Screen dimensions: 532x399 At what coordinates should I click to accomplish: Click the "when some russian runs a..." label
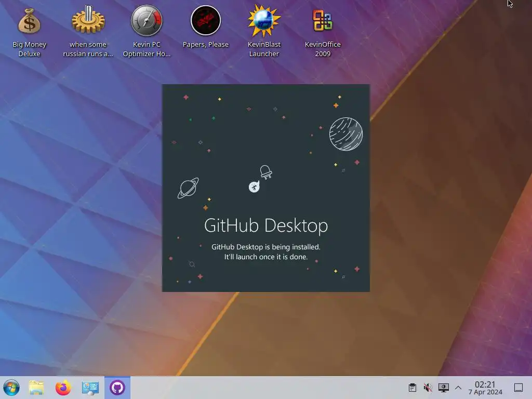88,49
